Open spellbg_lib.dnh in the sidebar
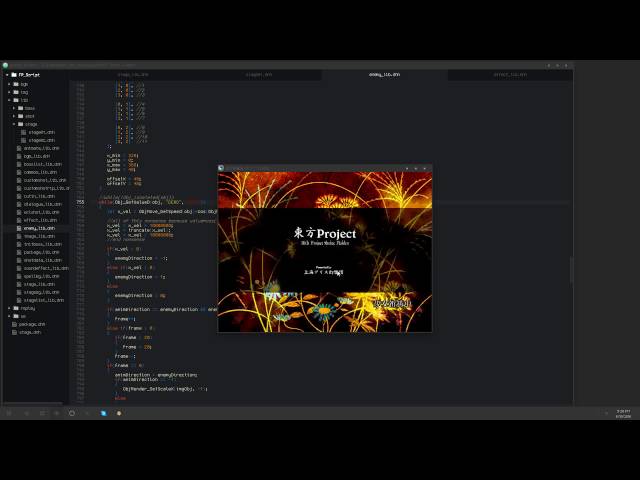The width and height of the screenshot is (640, 480). [41, 276]
